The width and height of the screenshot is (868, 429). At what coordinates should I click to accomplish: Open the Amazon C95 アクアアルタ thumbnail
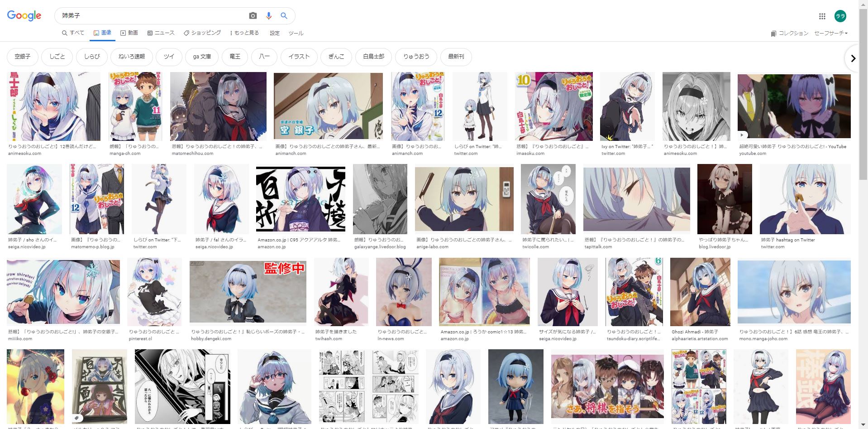point(300,199)
